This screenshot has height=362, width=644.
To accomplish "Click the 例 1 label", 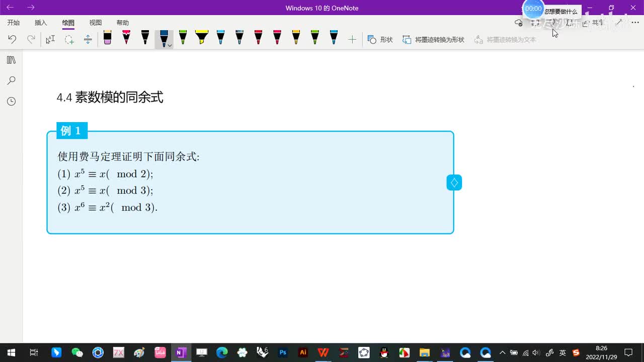I will pos(71,131).
